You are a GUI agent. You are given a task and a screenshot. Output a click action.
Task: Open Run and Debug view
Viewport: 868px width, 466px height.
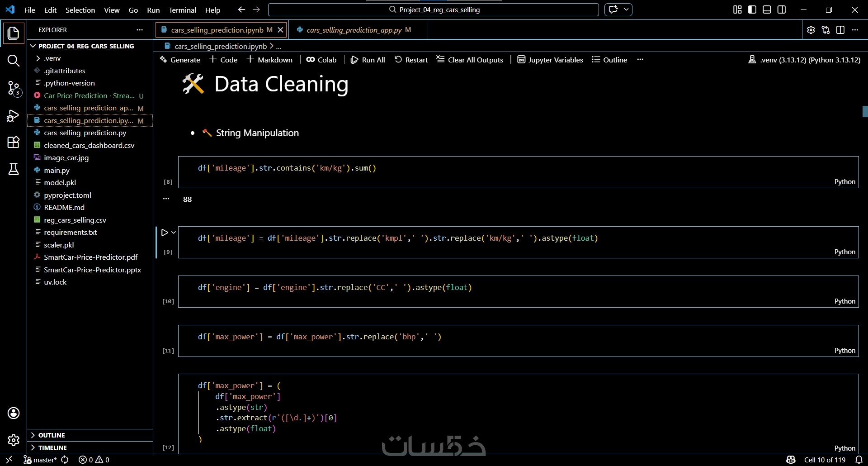tap(14, 116)
